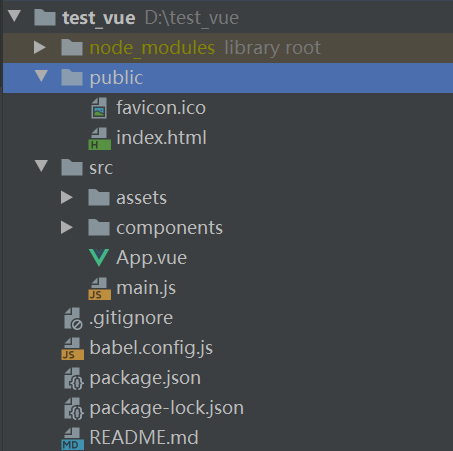This screenshot has height=451, width=453.
Task: Click the JSON icon beside package.json
Action: (x=73, y=378)
